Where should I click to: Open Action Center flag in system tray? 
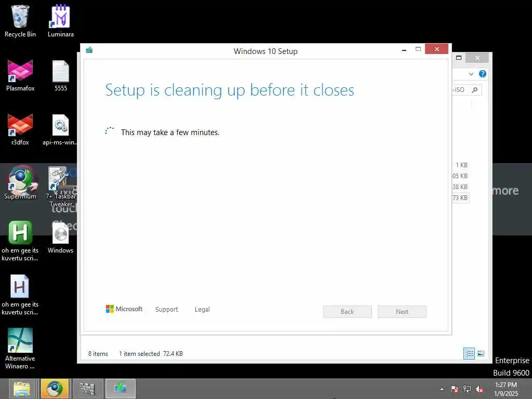tap(454, 389)
